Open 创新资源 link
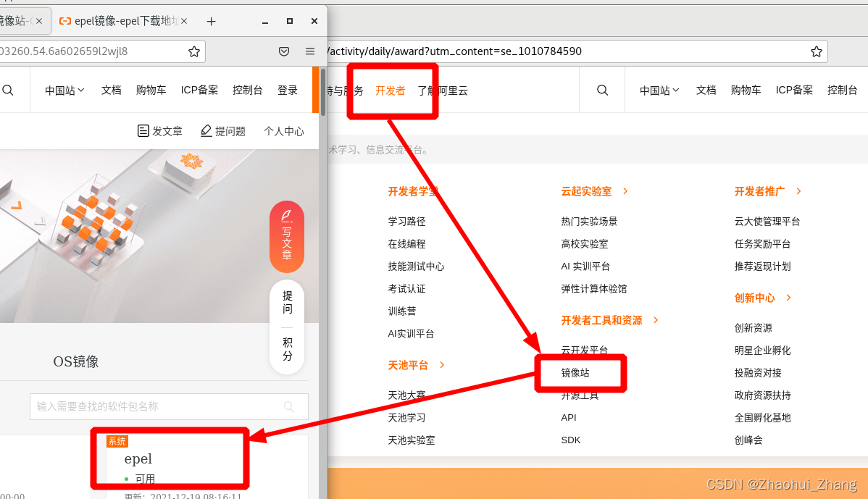Screen dimensions: 868x499 753,328
